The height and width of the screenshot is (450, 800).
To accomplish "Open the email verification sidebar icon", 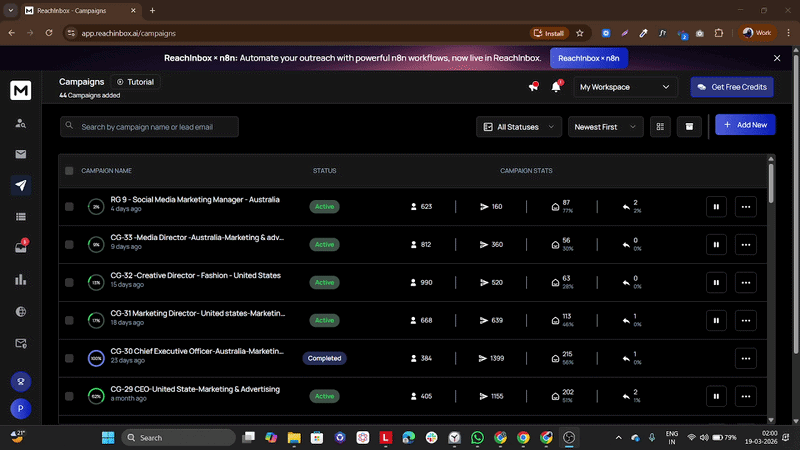I will pos(20,343).
